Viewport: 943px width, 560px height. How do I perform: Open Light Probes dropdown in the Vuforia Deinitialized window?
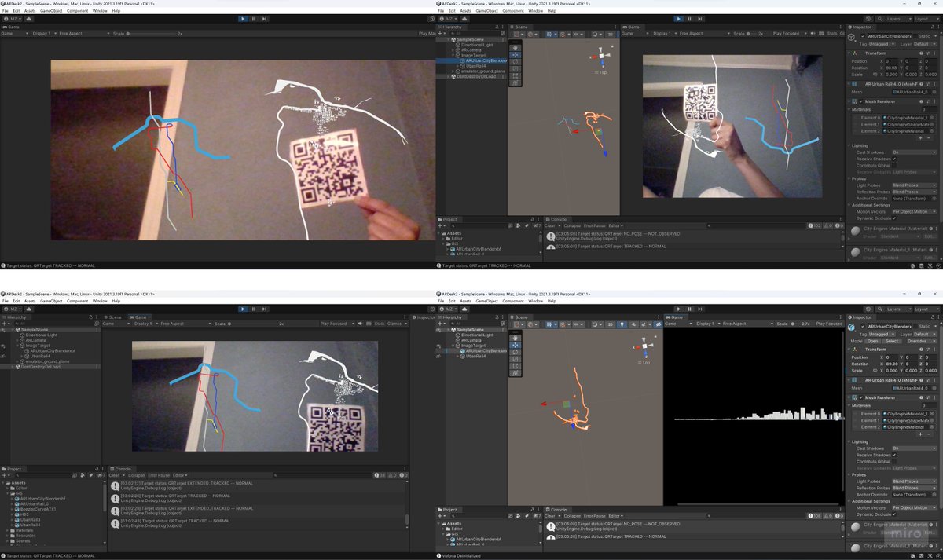(914, 481)
